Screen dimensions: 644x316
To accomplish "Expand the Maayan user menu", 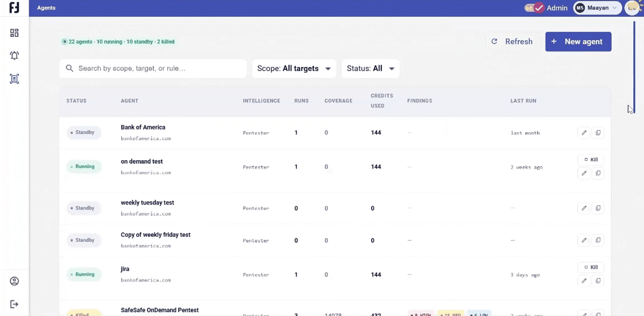I will click(x=597, y=8).
